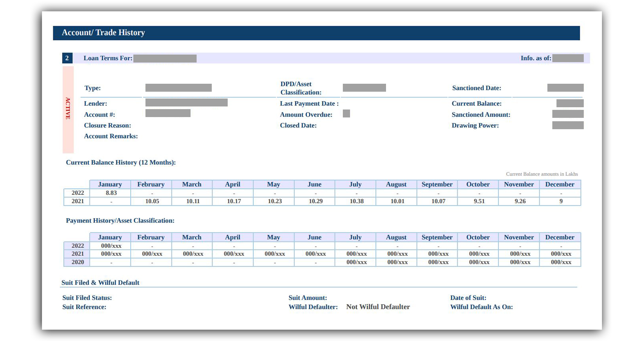
Task: Click the Sanctioned Date label
Action: point(476,88)
